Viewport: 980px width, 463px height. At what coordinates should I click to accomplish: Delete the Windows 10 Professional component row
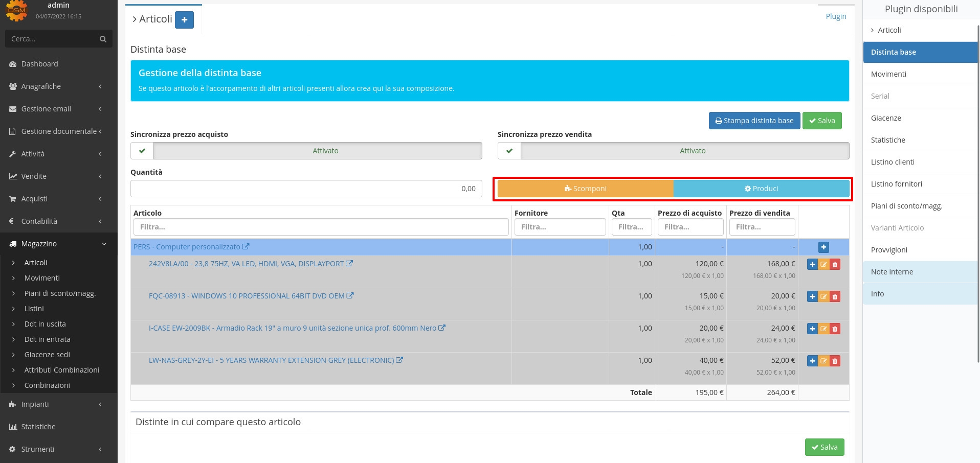point(835,296)
